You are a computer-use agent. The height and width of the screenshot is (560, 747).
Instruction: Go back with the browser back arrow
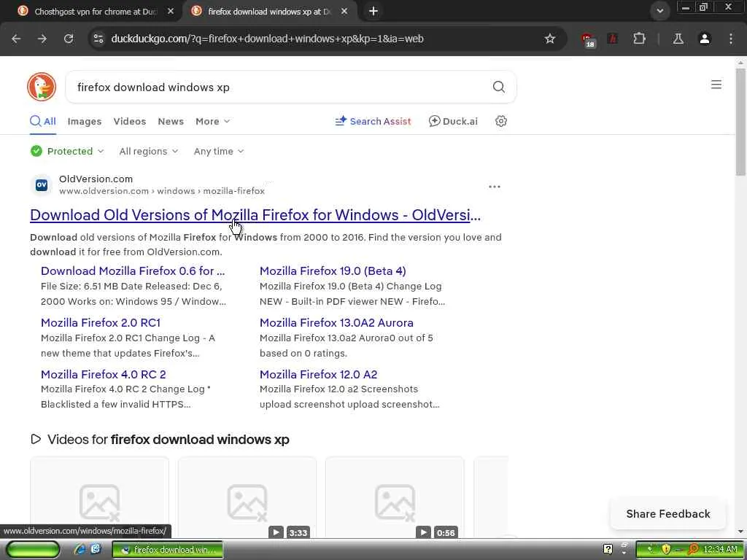(x=16, y=39)
